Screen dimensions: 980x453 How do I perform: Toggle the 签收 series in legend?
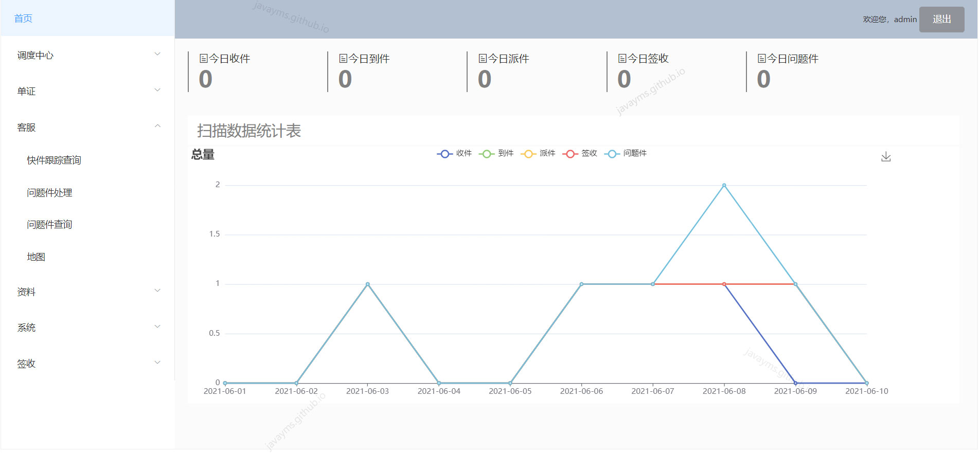[580, 153]
